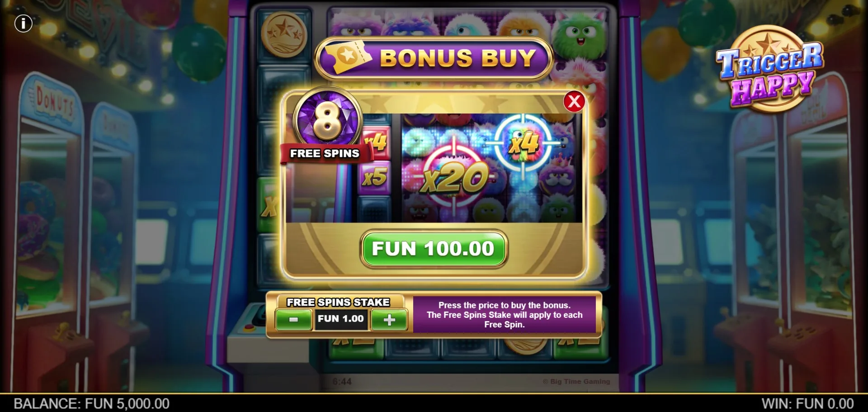Close the Bonus Buy popup
Viewport: 868px width, 412px height.
[x=574, y=102]
